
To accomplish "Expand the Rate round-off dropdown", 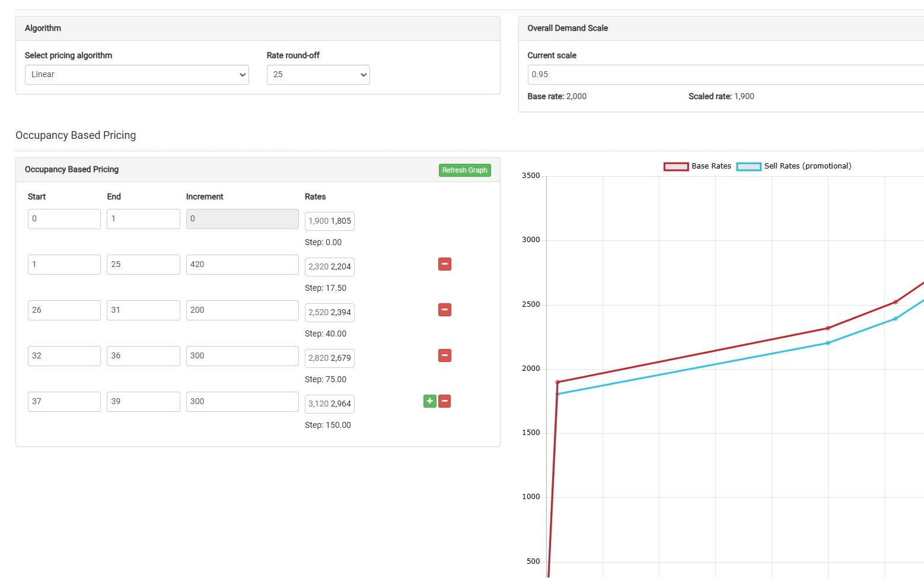I will point(318,75).
